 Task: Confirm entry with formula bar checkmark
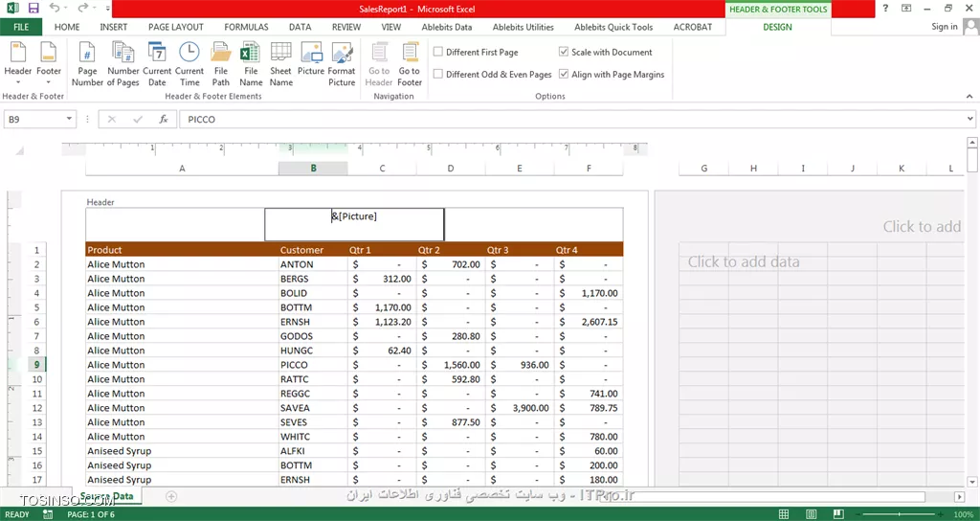pos(138,119)
